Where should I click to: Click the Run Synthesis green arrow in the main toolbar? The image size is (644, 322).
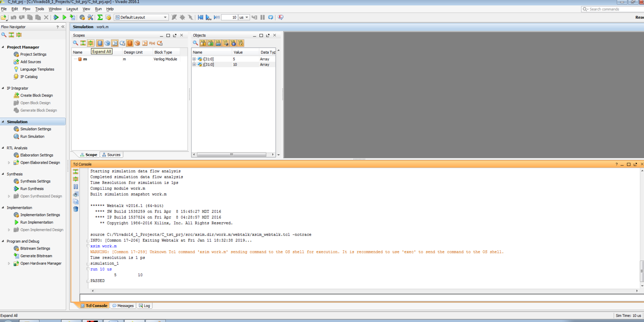(56, 18)
